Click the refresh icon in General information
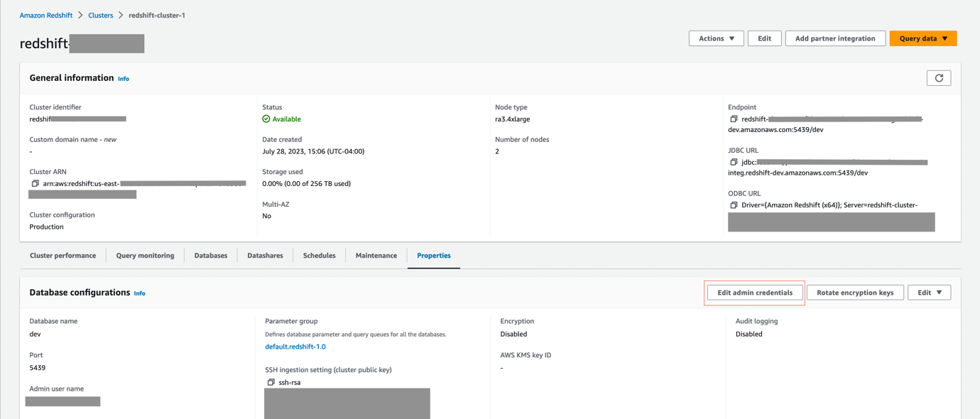The height and width of the screenshot is (419, 980). pyautogui.click(x=939, y=78)
